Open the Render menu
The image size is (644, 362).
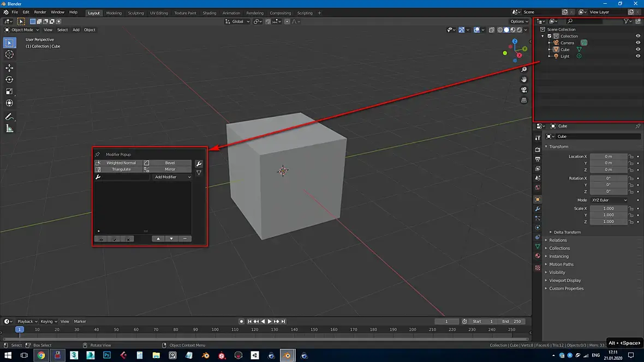coord(40,12)
